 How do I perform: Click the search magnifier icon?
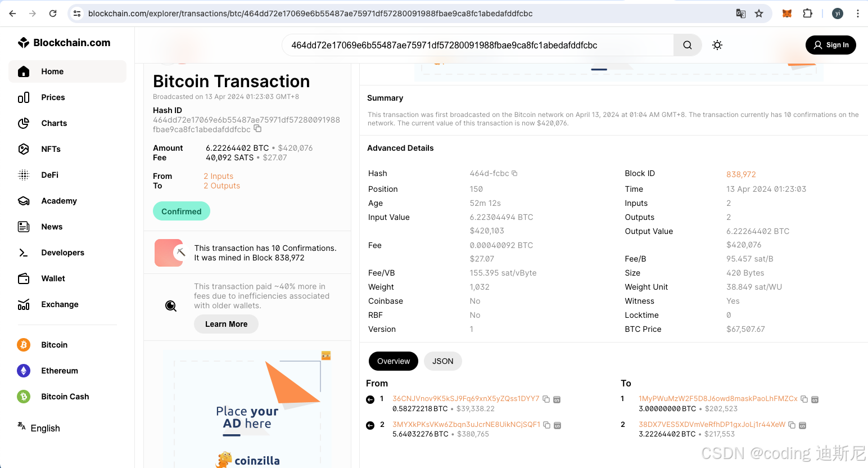[x=687, y=45]
